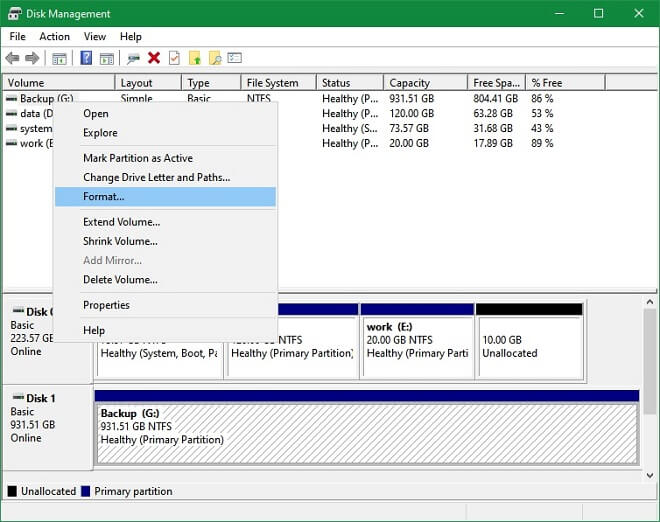This screenshot has height=522, width=660.
Task: Click the scroll up arrow in disk pane
Action: (649, 302)
